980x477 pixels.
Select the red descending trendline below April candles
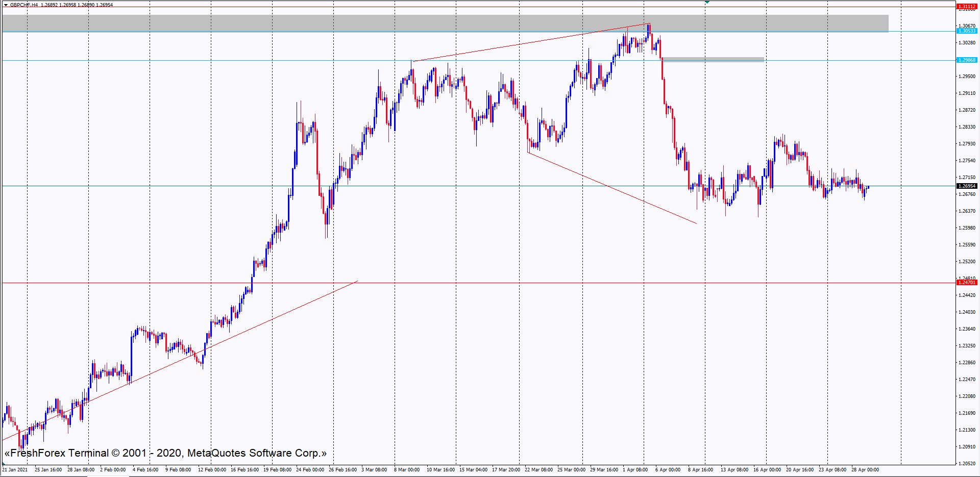pos(612,188)
